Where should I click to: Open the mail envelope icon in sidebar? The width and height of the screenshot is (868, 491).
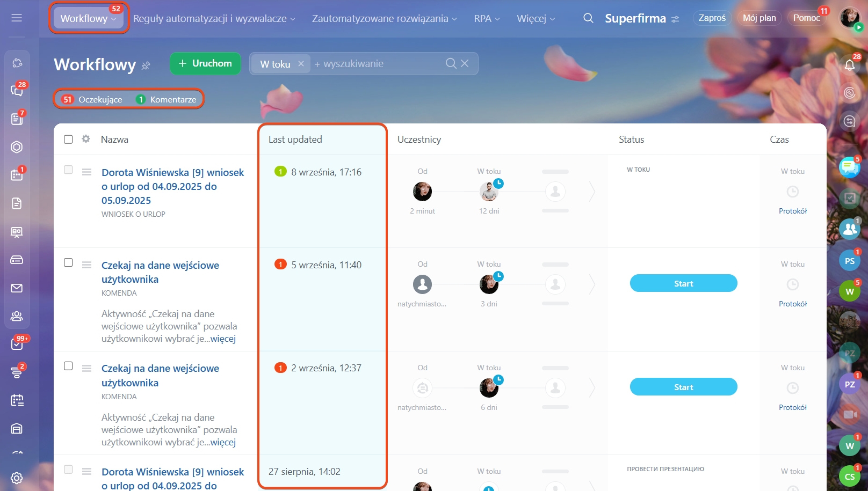(17, 288)
